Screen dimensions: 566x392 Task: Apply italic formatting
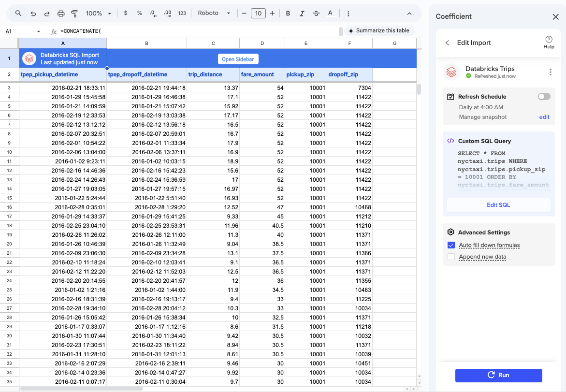click(x=302, y=13)
